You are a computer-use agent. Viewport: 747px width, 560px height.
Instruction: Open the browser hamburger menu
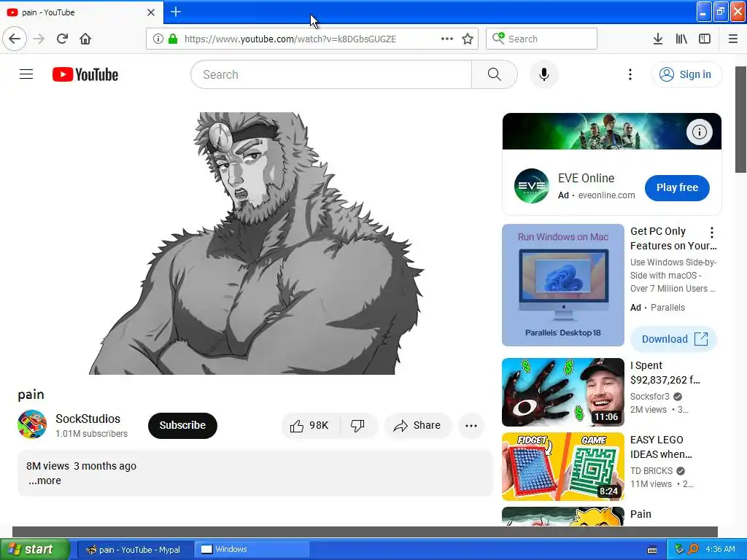click(x=732, y=39)
